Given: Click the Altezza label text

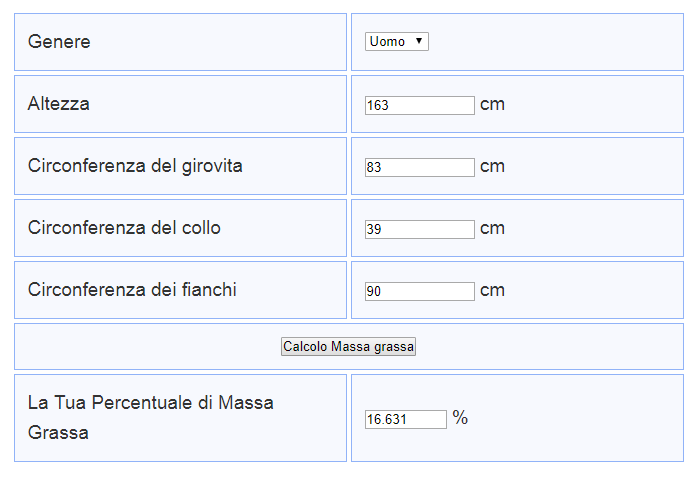Looking at the screenshot, I should pos(59,103).
